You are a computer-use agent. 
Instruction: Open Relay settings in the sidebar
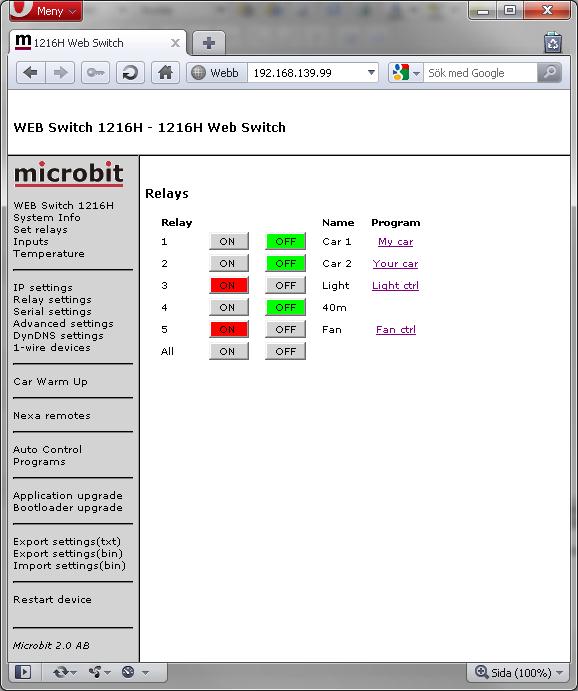(52, 300)
